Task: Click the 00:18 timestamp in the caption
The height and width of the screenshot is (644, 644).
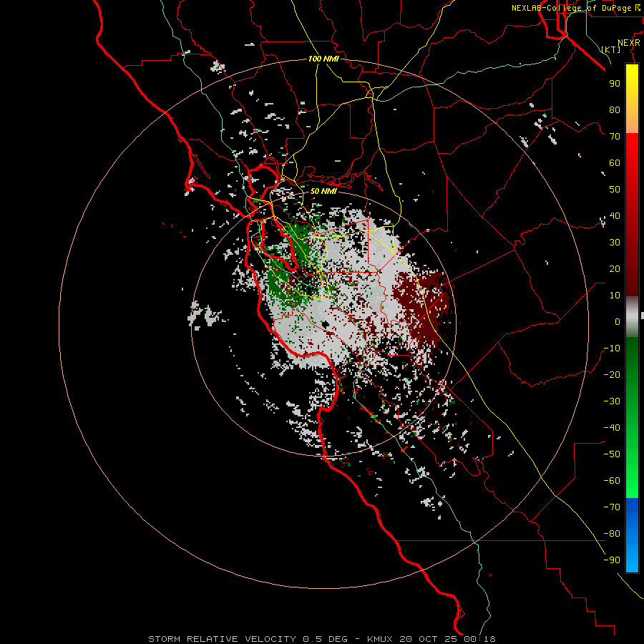Action: (480, 639)
